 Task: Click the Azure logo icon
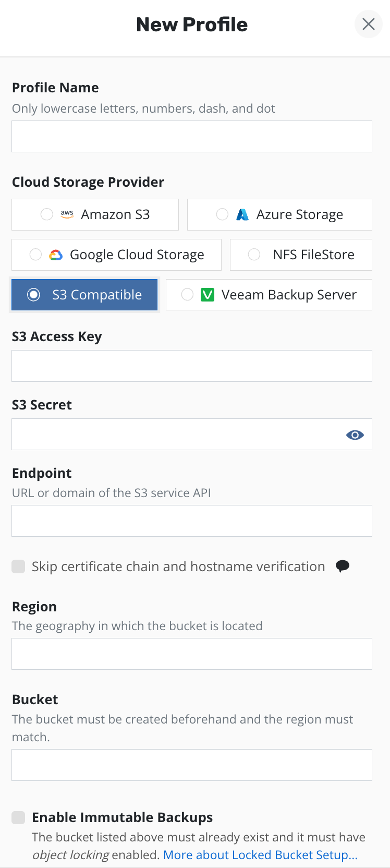(x=242, y=214)
